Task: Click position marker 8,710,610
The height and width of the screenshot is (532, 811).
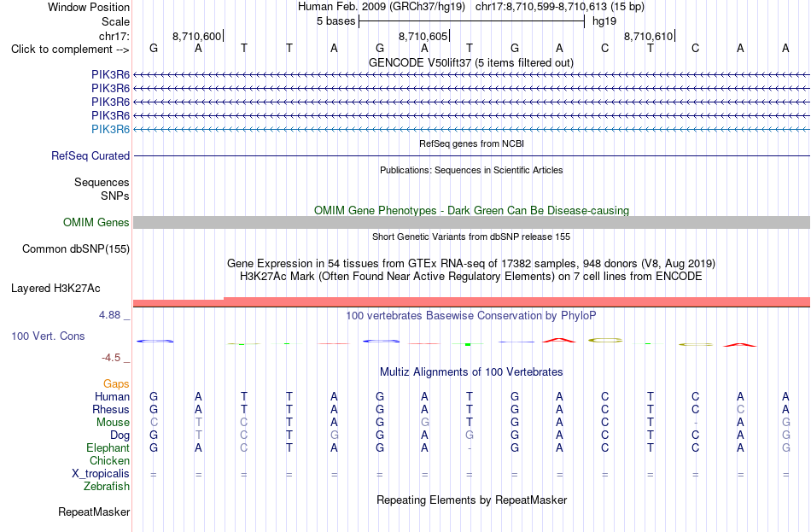Action: 648,36
